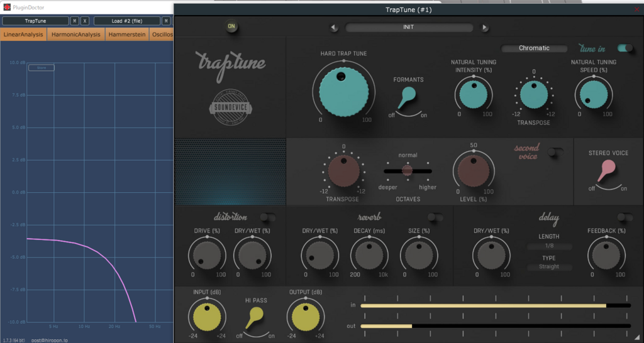Viewport: 644px width, 343px height.
Task: Toggle the ON power button in TrapTune
Action: [231, 26]
